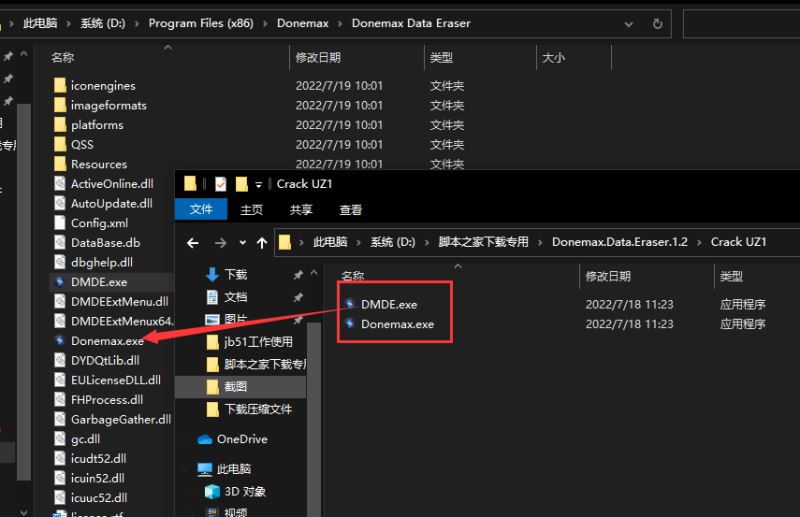800x517 pixels.
Task: Select Donemax.exe icon in Program Files window
Action: 60,340
